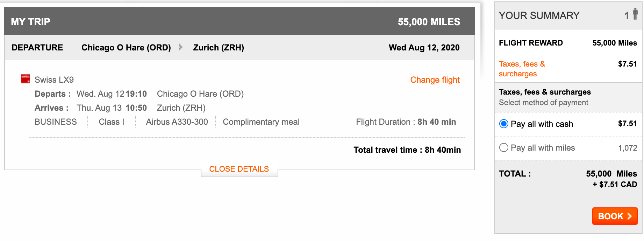Click the Swiss airline logo icon
Screen dimensions: 644x241
pos(26,79)
